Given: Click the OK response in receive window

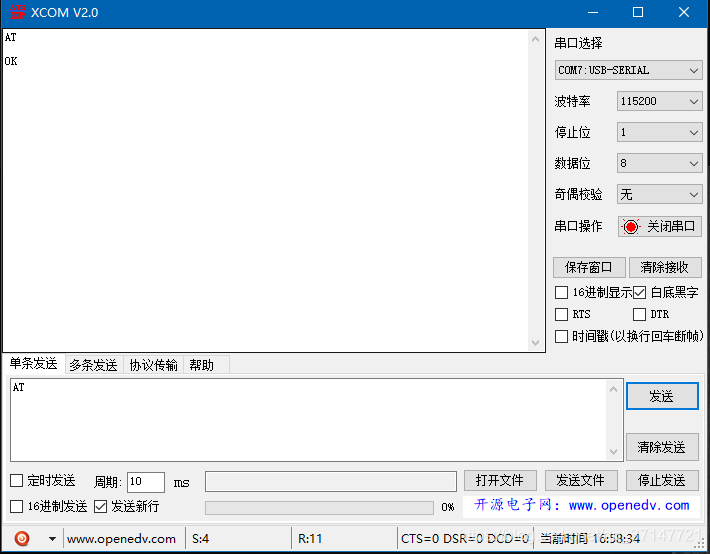Looking at the screenshot, I should tap(11, 61).
